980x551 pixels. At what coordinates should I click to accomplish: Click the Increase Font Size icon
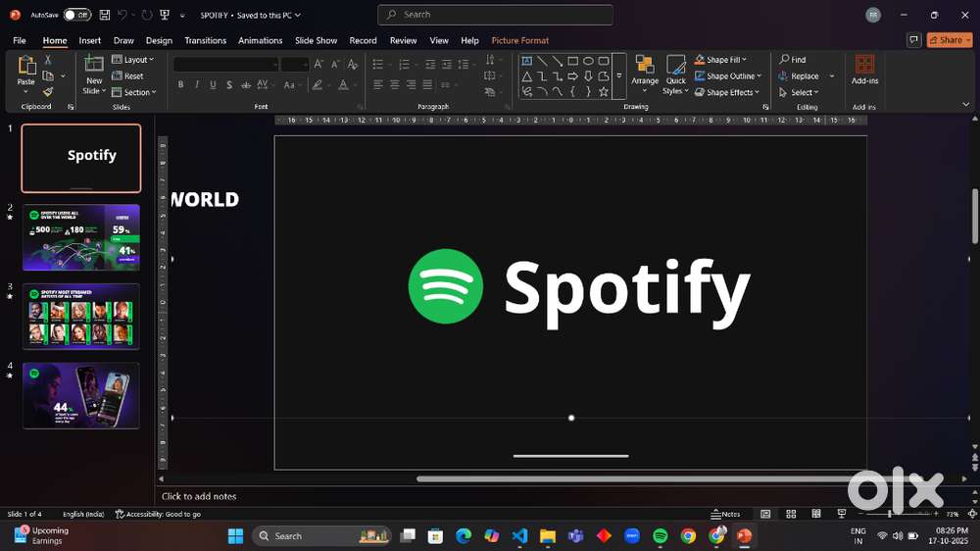click(318, 65)
